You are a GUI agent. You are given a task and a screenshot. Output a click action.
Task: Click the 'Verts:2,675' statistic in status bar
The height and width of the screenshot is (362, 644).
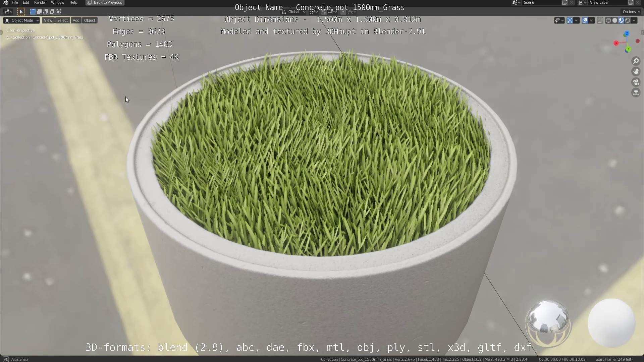(x=405, y=359)
